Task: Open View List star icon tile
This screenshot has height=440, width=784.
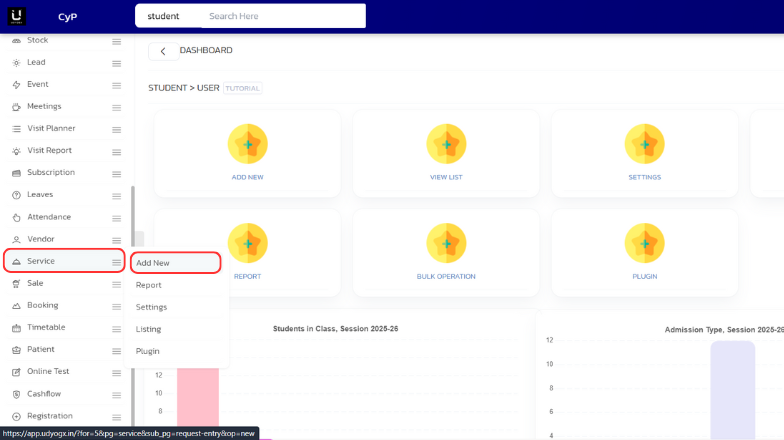Action: coord(446,145)
